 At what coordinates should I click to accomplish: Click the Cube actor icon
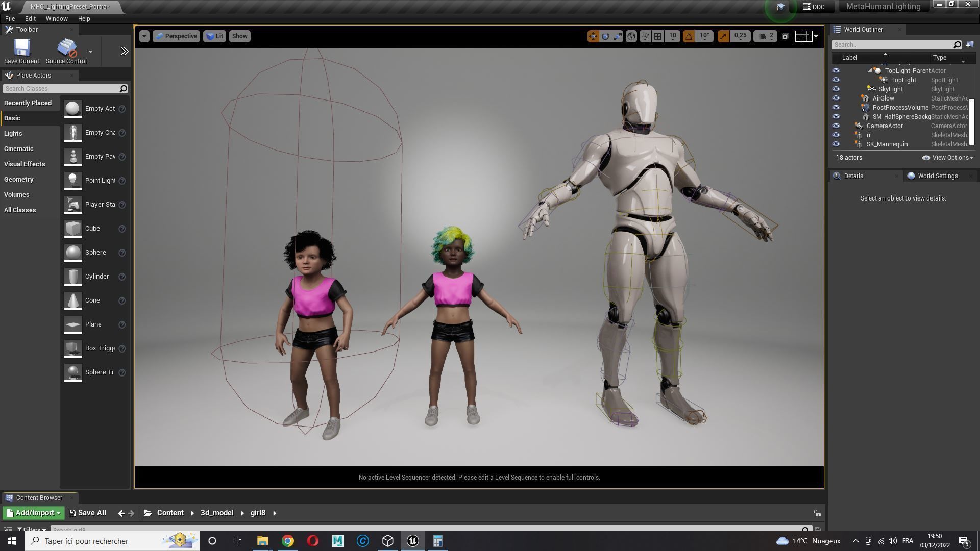click(73, 229)
